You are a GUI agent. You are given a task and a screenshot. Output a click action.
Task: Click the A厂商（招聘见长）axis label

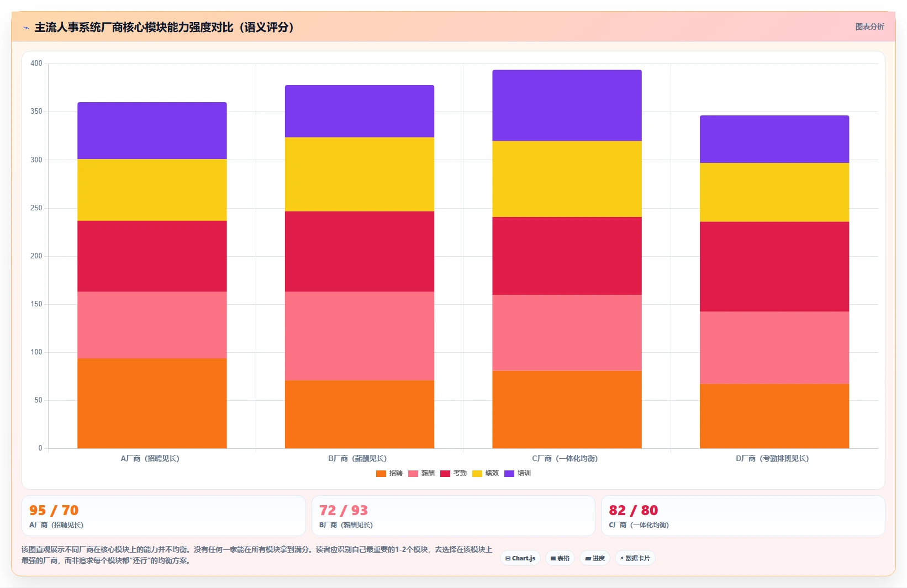[x=150, y=459]
